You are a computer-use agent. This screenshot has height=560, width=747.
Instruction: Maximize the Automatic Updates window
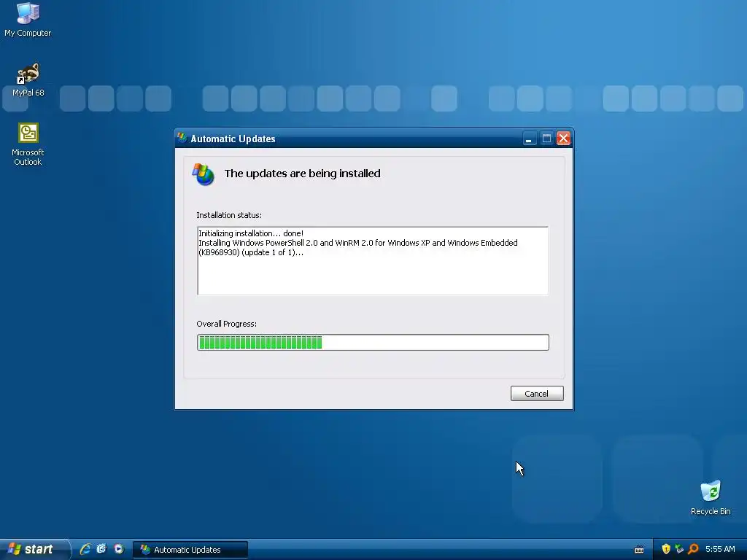coord(546,139)
